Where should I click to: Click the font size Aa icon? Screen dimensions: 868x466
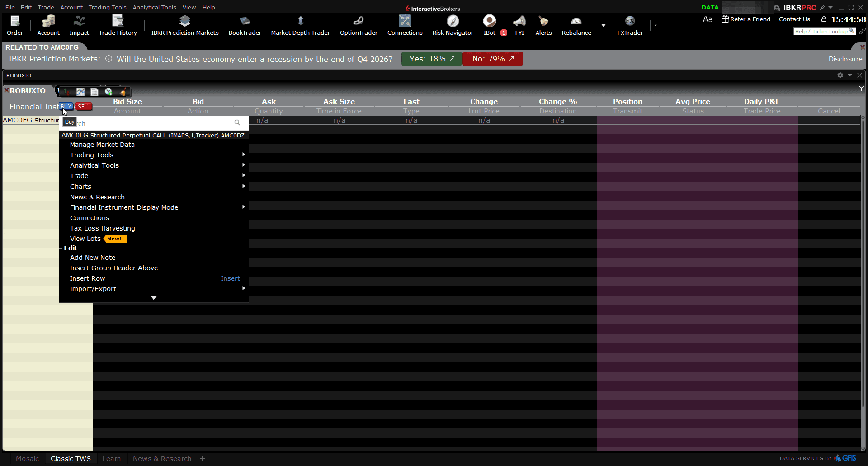click(708, 19)
